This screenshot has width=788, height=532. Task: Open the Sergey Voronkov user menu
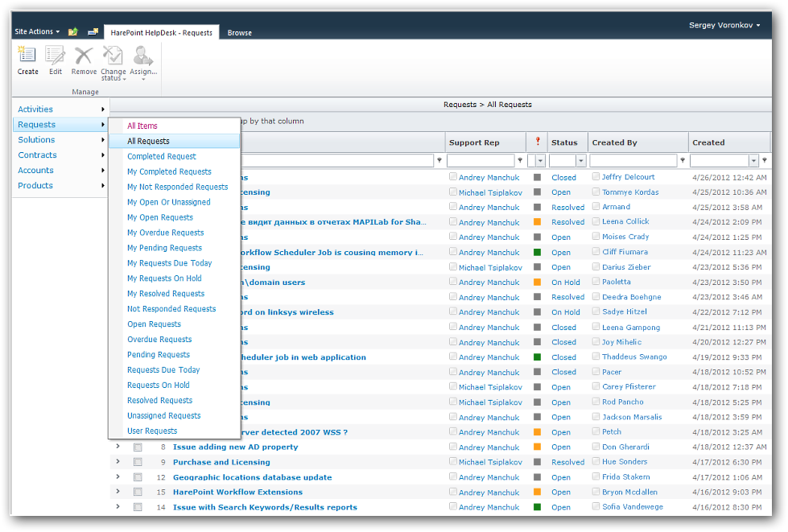[x=724, y=25]
